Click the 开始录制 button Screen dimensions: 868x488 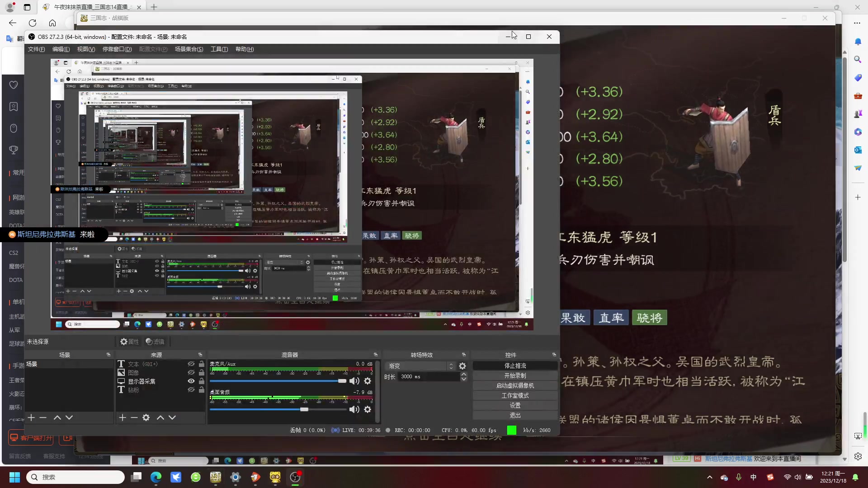[x=515, y=375]
